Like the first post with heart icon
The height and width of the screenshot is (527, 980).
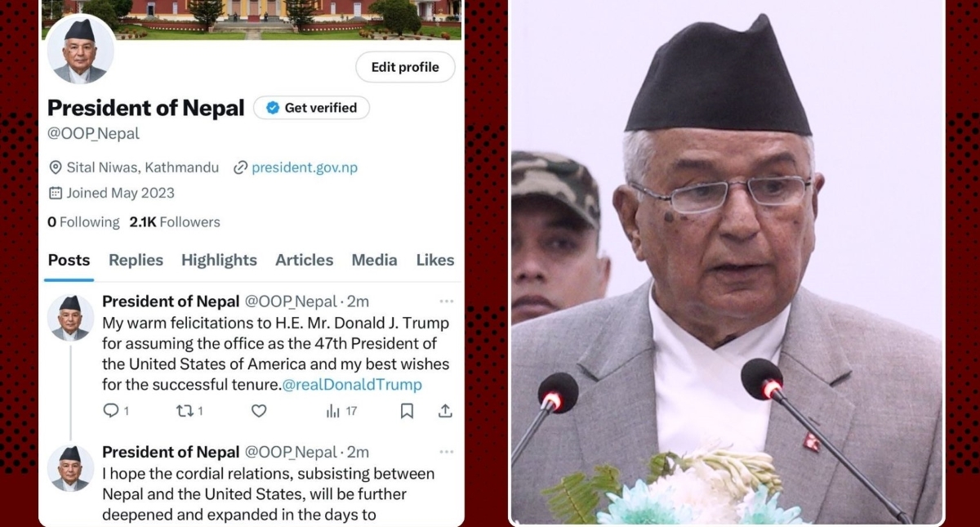click(x=259, y=411)
